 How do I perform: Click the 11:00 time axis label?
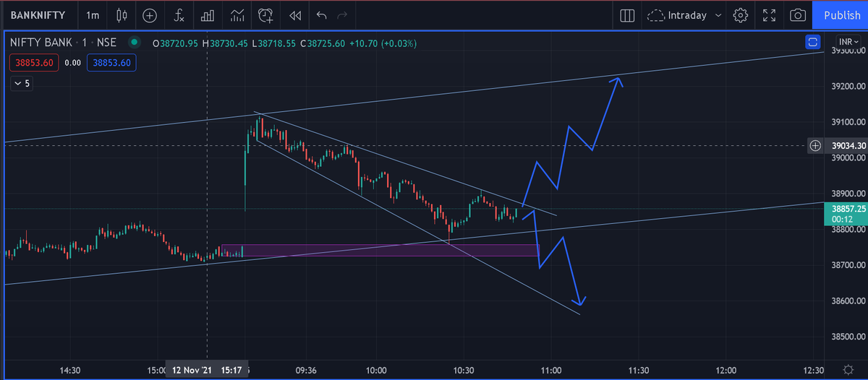pyautogui.click(x=551, y=369)
